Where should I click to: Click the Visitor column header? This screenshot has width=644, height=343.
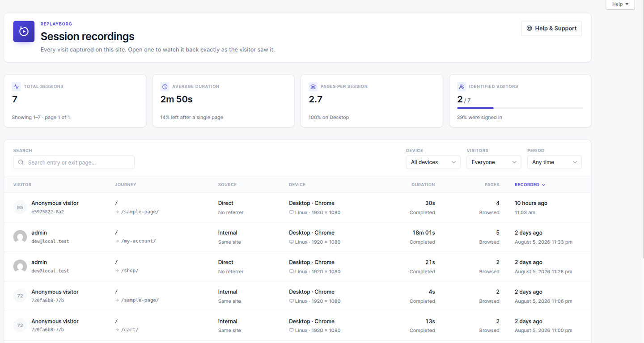click(x=22, y=185)
